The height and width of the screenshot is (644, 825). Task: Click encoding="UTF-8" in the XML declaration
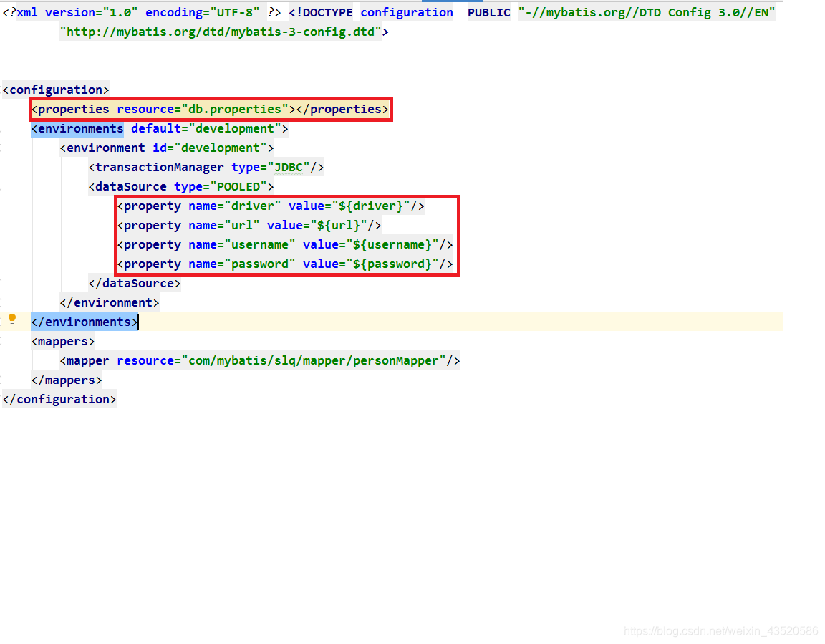(x=203, y=13)
